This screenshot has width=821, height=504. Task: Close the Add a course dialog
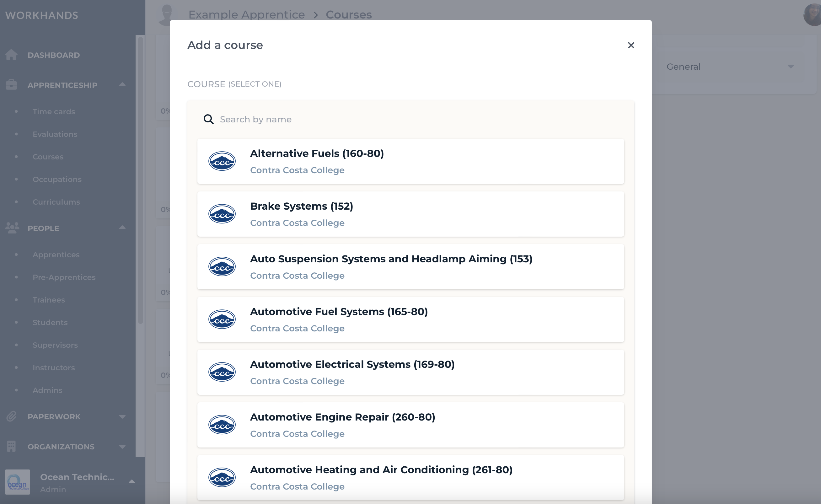631,45
